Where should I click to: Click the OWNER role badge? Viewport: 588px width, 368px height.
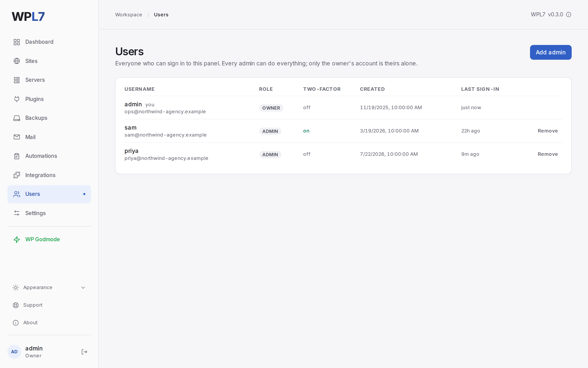pos(271,108)
